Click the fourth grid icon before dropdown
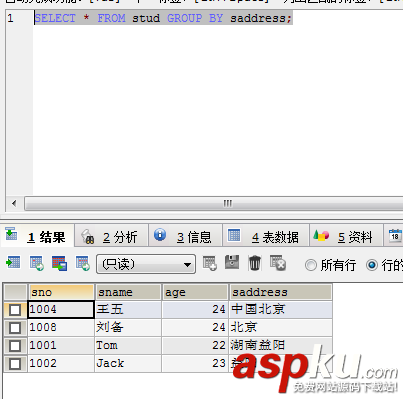403x399 pixels. [x=82, y=263]
